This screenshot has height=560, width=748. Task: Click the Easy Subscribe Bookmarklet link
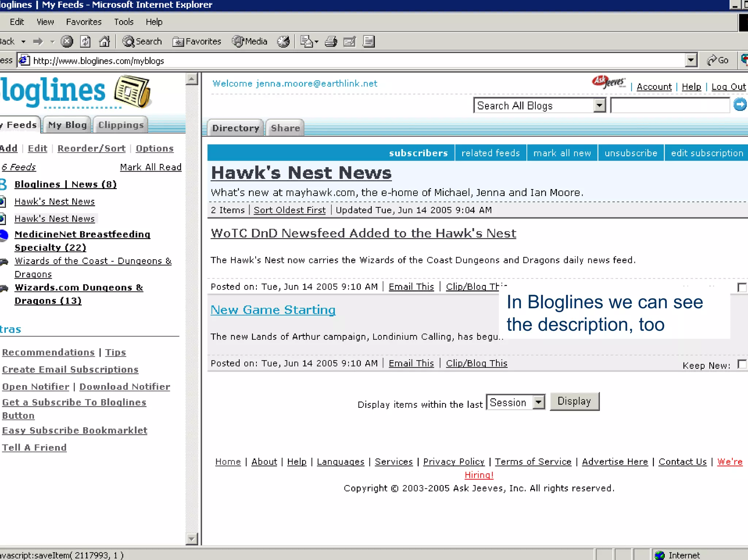tap(75, 430)
